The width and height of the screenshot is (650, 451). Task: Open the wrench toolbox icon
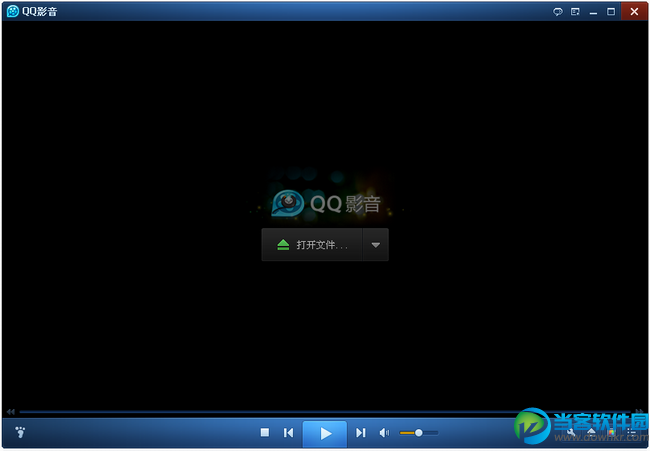(x=571, y=433)
